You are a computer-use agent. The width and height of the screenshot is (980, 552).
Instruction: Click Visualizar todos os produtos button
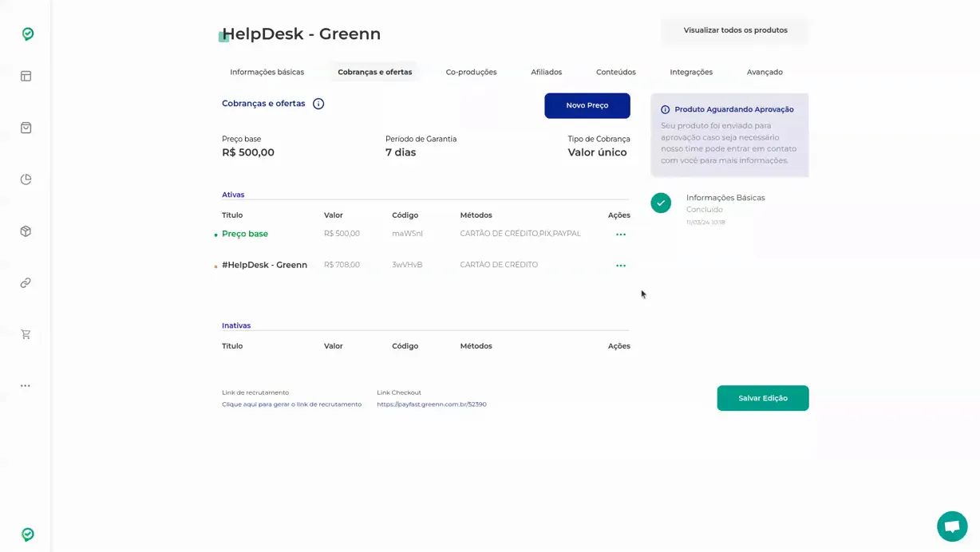point(735,30)
